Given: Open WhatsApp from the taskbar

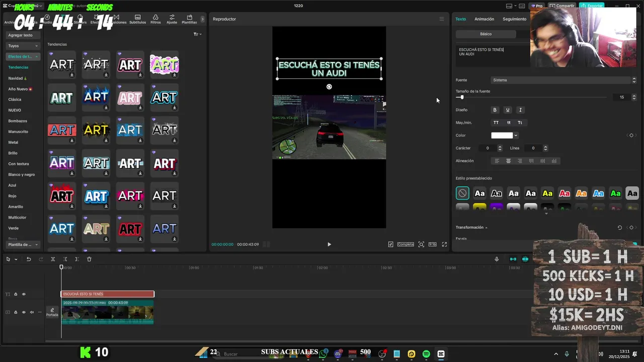Looking at the screenshot, I should pos(323,354).
